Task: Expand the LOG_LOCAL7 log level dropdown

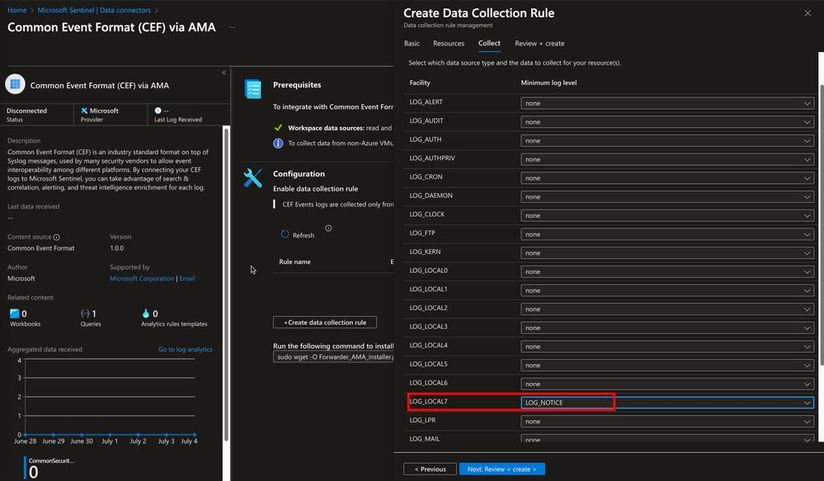Action: click(x=666, y=402)
